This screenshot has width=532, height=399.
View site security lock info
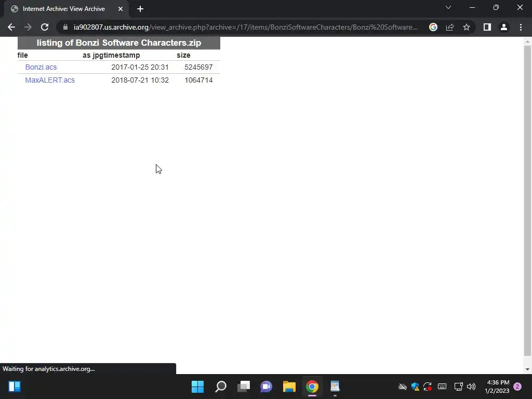pos(65,27)
